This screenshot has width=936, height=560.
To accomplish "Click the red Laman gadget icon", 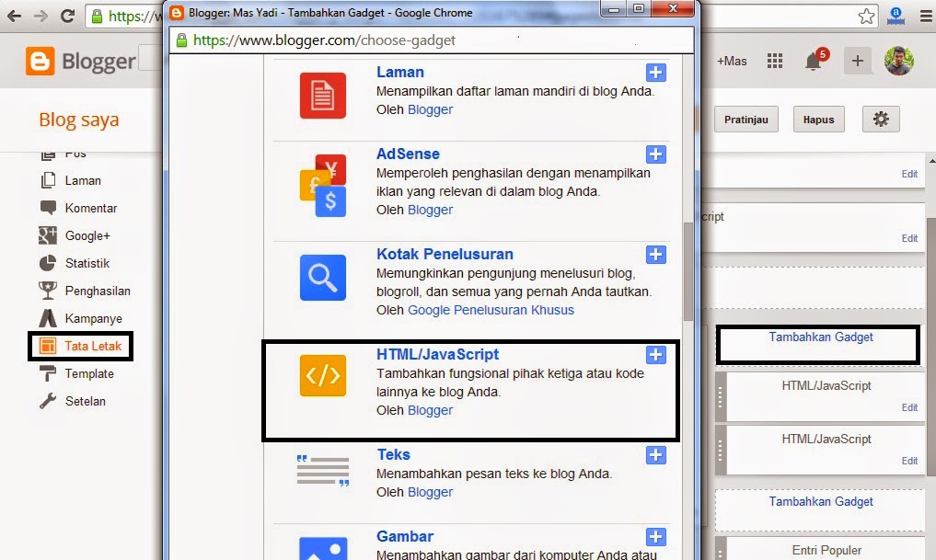I will coord(322,96).
